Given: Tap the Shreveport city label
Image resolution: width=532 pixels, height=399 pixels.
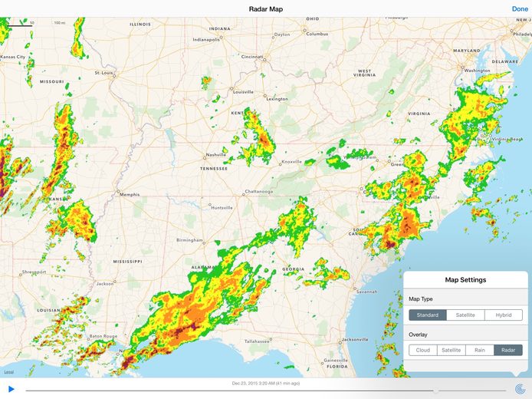Looking at the screenshot, I should coord(34,272).
